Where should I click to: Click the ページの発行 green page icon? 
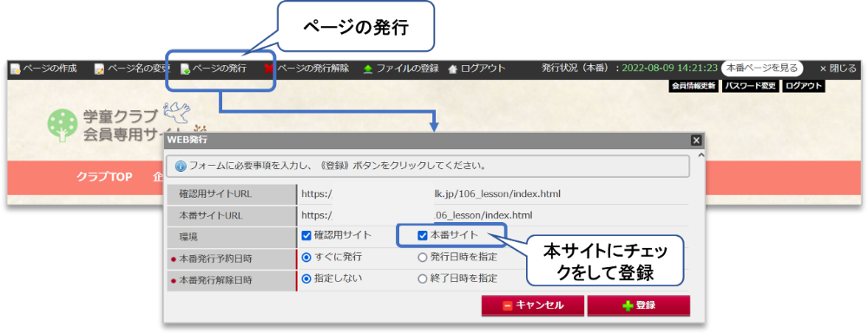[186, 69]
